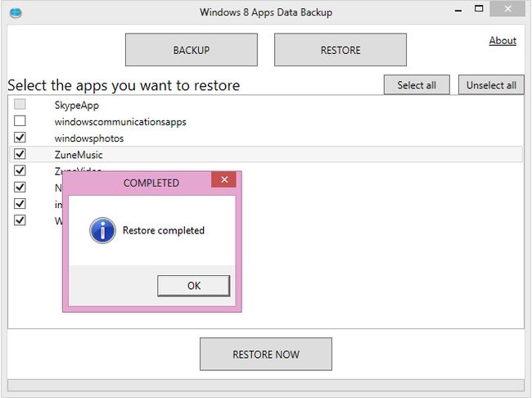532x398 pixels.
Task: Close the COMPLETED dialog
Action: (224, 179)
